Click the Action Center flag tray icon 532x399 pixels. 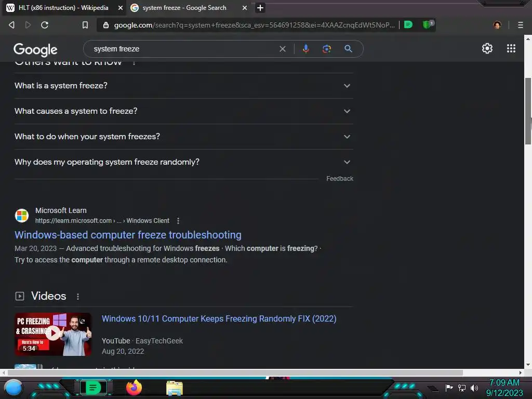(449, 388)
